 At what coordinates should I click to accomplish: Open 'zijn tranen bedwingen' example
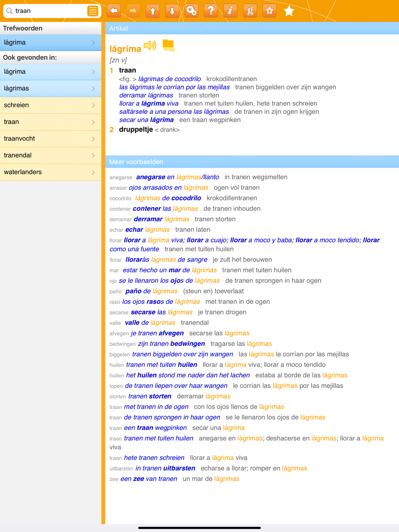[x=172, y=344]
